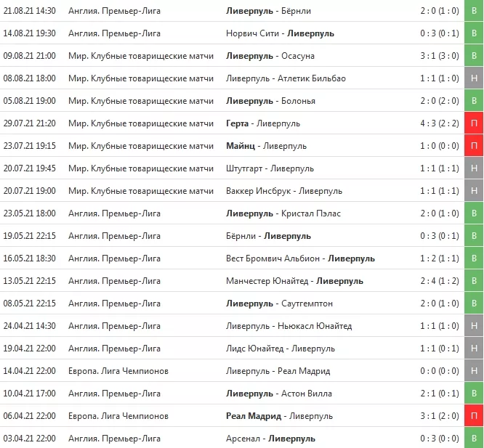Image resolution: width=484 pixels, height=448 pixels.
Task: Open the Ливерпуль - Атлетик Бильбао match
Action: [x=286, y=78]
